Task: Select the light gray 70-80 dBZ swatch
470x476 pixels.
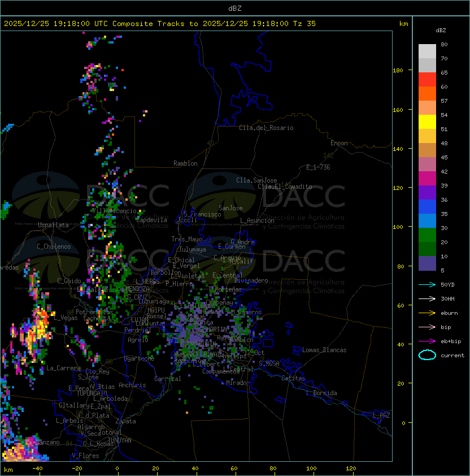Action: 427,51
